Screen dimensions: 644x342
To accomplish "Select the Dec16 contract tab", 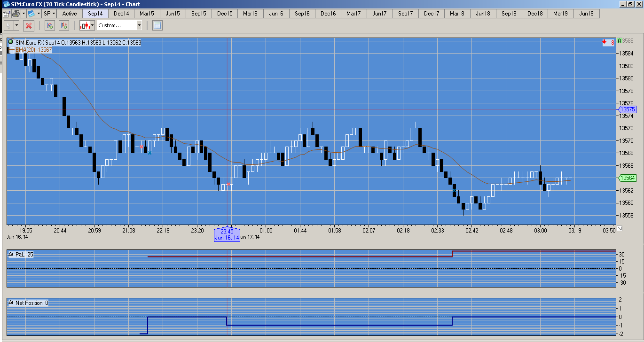I will pos(328,14).
